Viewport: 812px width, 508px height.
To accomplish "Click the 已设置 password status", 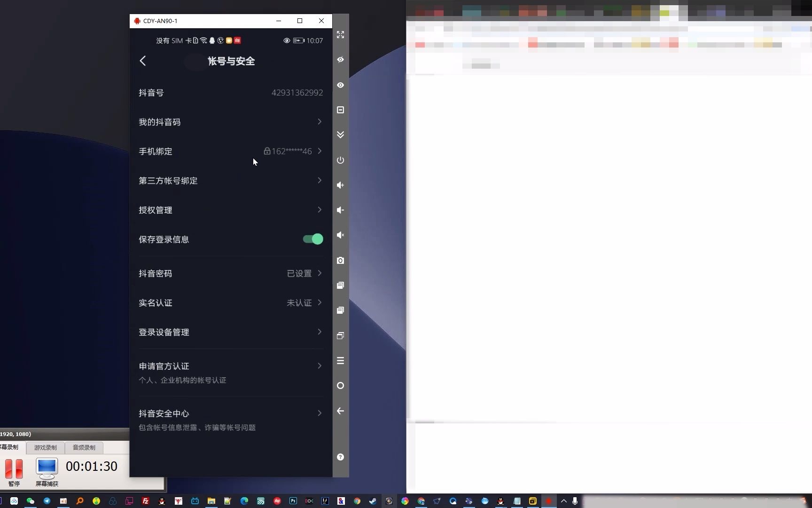I will pos(299,273).
